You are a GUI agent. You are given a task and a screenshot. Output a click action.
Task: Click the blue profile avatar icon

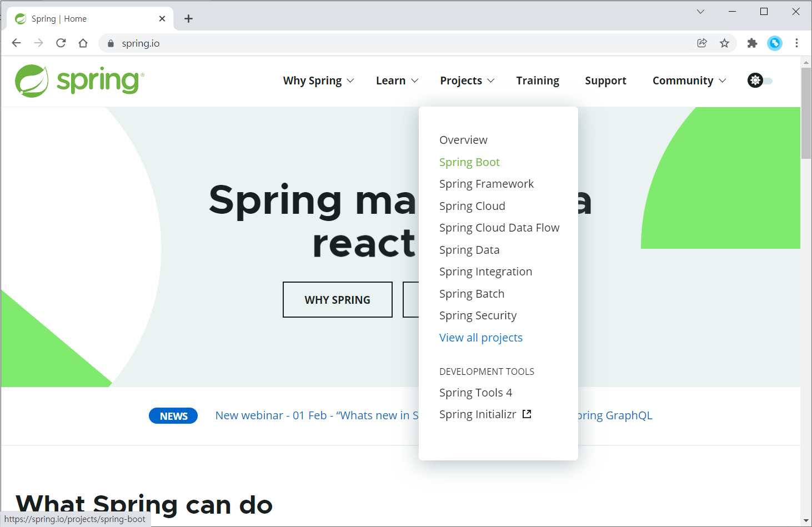[774, 43]
